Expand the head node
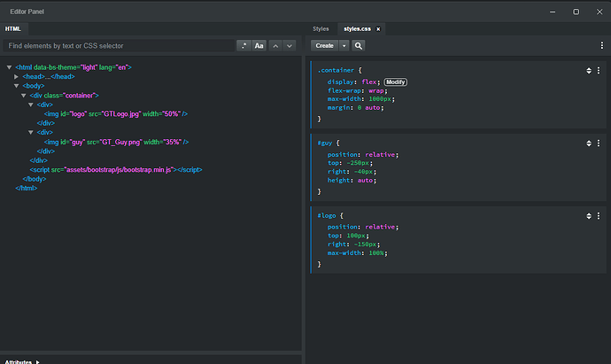This screenshot has height=364, width=611. point(16,77)
